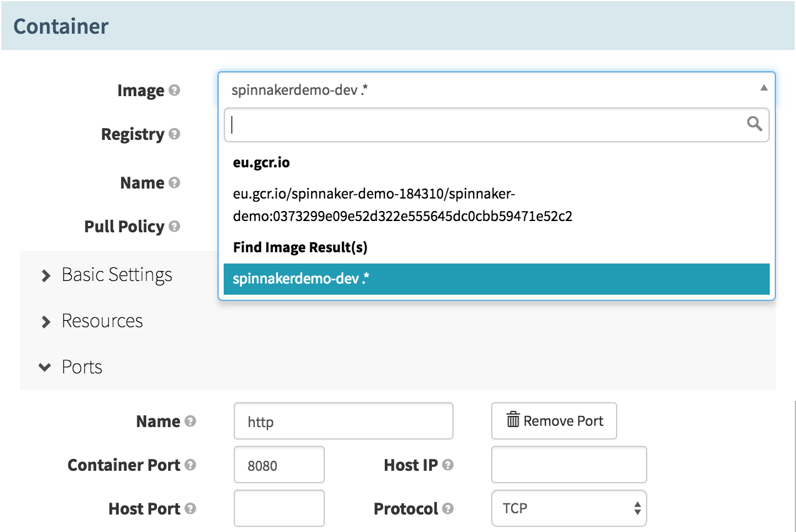
Task: Click the help icon next to Protocol
Action: tap(448, 509)
